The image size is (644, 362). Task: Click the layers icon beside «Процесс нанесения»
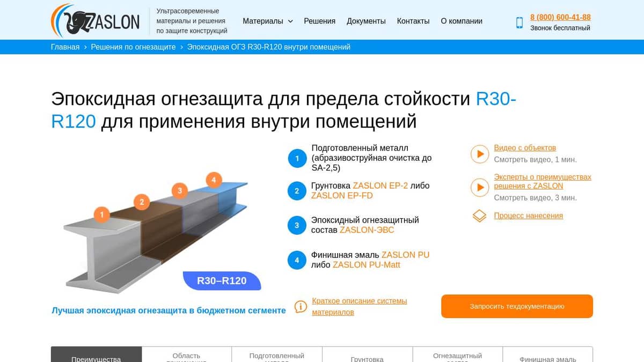coord(479,216)
